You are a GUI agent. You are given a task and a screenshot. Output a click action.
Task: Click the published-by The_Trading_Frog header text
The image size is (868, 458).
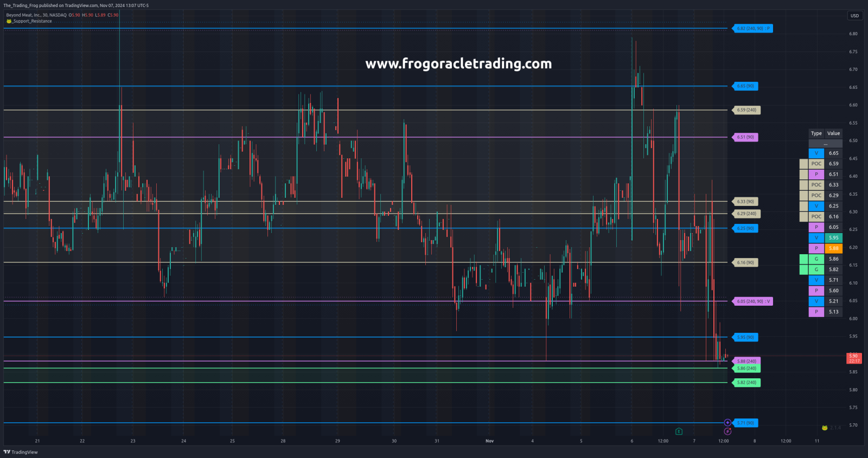(x=76, y=5)
